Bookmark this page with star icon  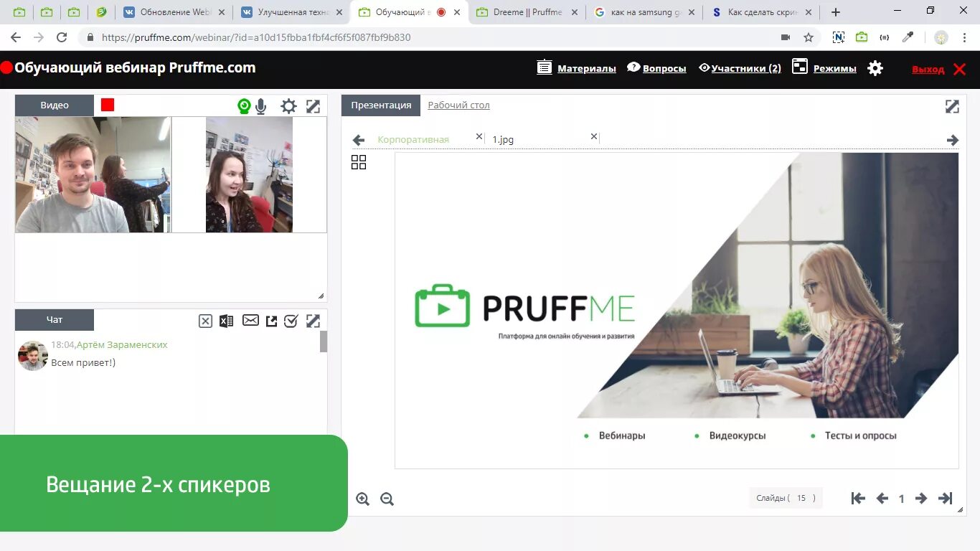[809, 37]
